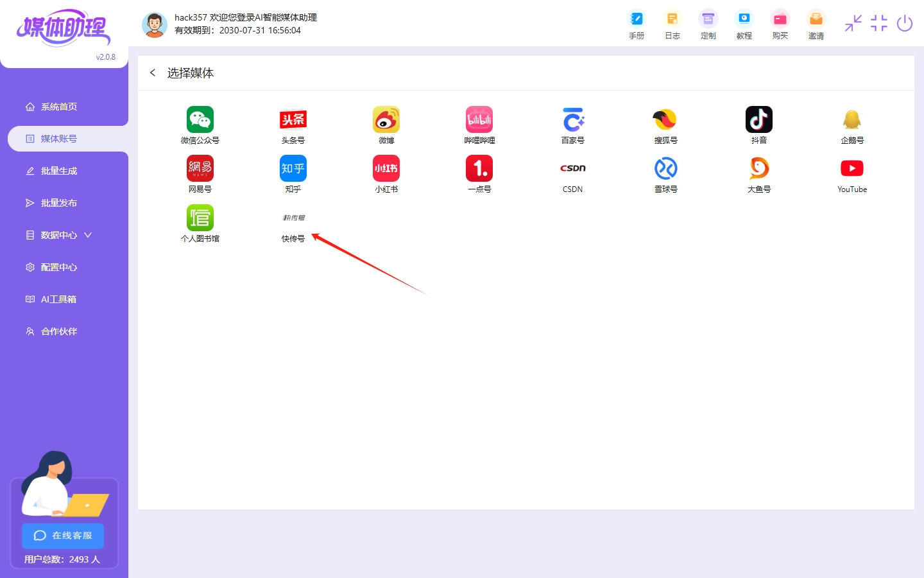Select the Douyin (抖音) icon
This screenshot has width=924, height=578.
[759, 119]
